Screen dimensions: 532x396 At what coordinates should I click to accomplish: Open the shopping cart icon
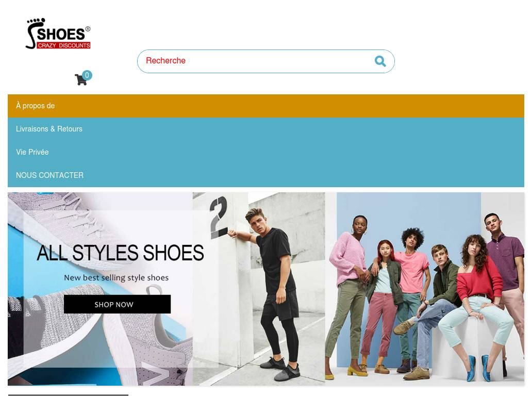pyautogui.click(x=81, y=79)
